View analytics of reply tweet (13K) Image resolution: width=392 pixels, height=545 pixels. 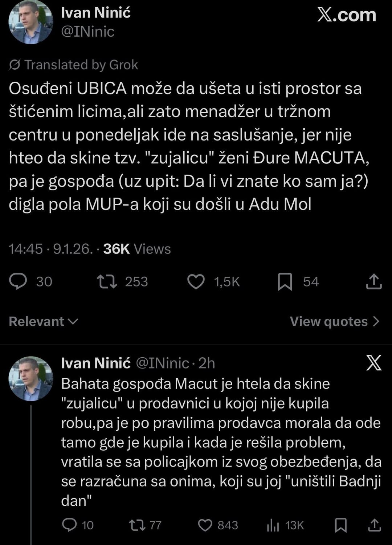point(273,525)
